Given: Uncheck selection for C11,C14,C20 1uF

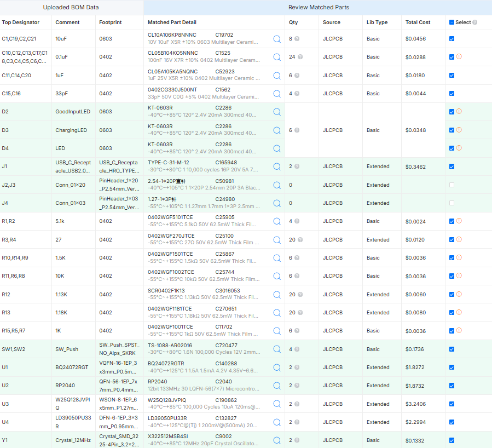Looking at the screenshot, I should (452, 76).
